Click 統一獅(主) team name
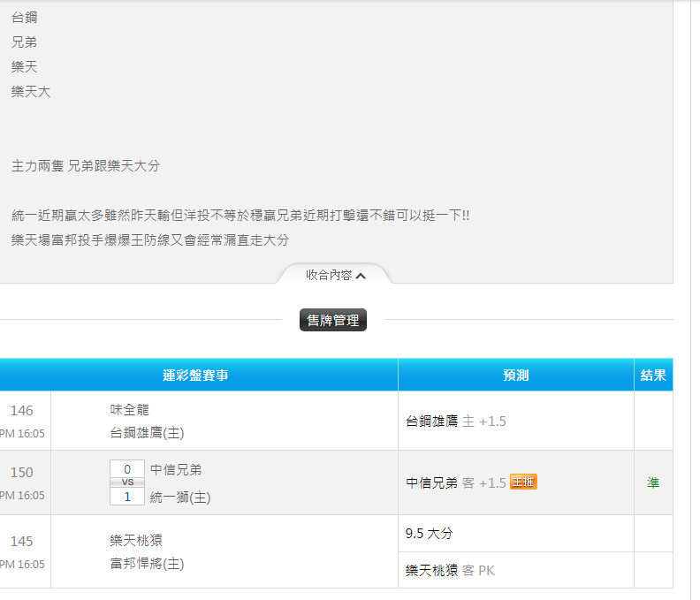700x600 pixels. tap(180, 497)
